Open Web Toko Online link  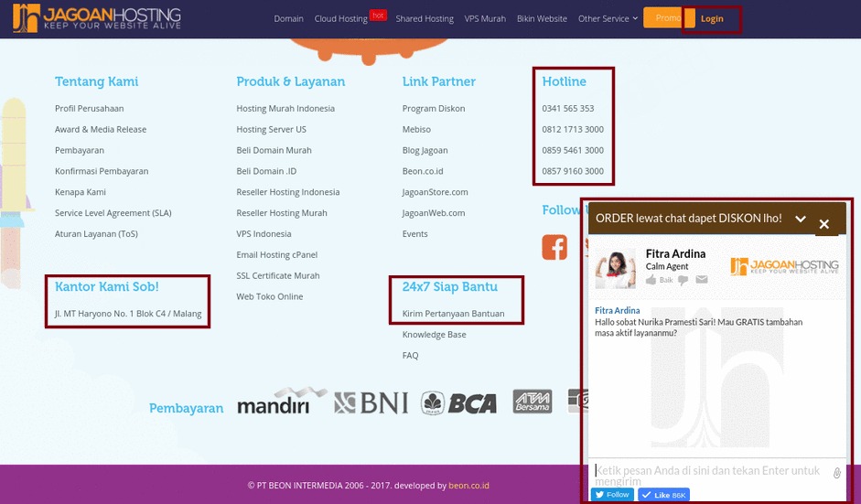pyautogui.click(x=270, y=296)
